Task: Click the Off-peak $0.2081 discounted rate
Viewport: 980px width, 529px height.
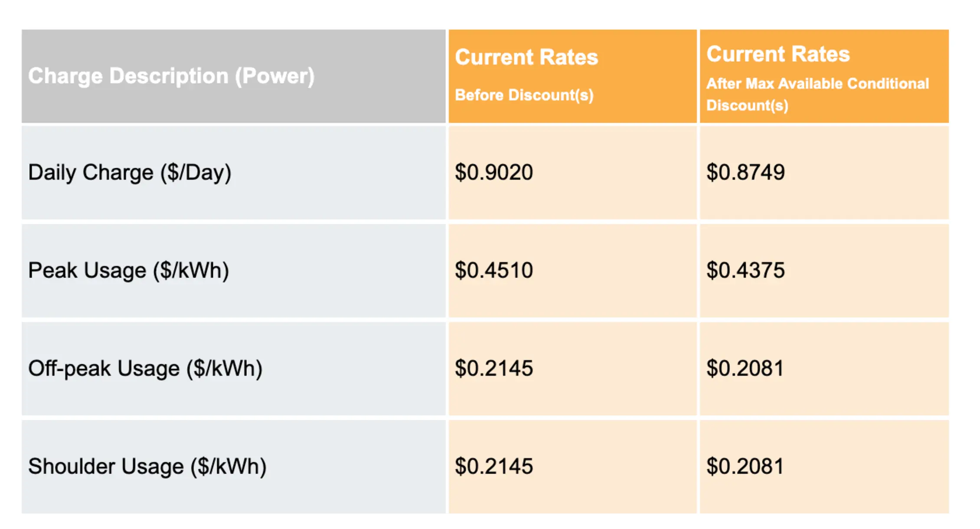Action: coord(745,369)
